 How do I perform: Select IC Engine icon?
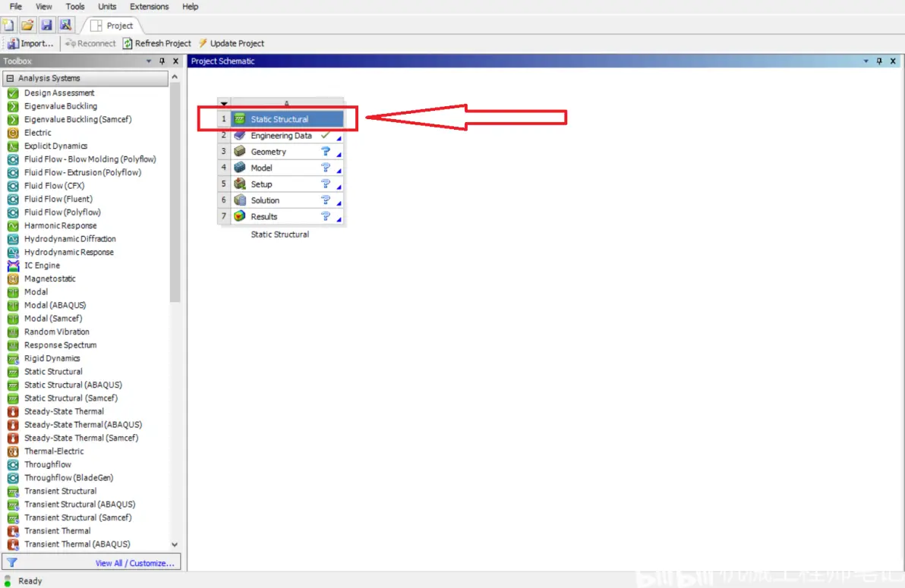13,266
